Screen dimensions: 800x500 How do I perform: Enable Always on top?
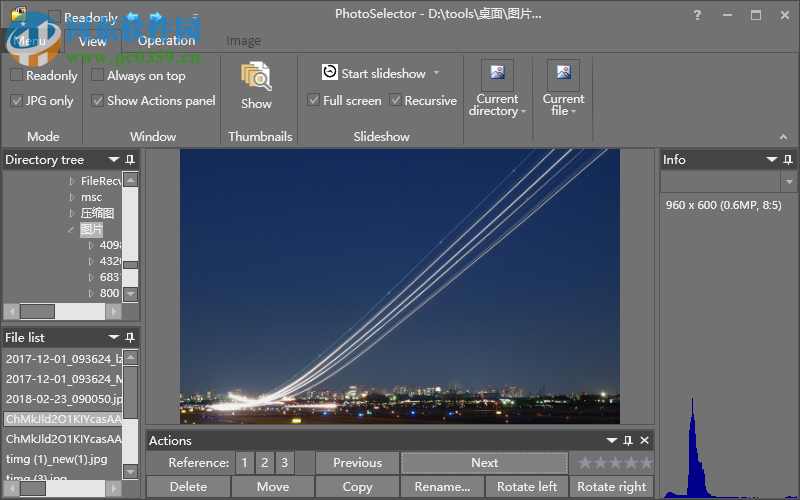point(97,75)
